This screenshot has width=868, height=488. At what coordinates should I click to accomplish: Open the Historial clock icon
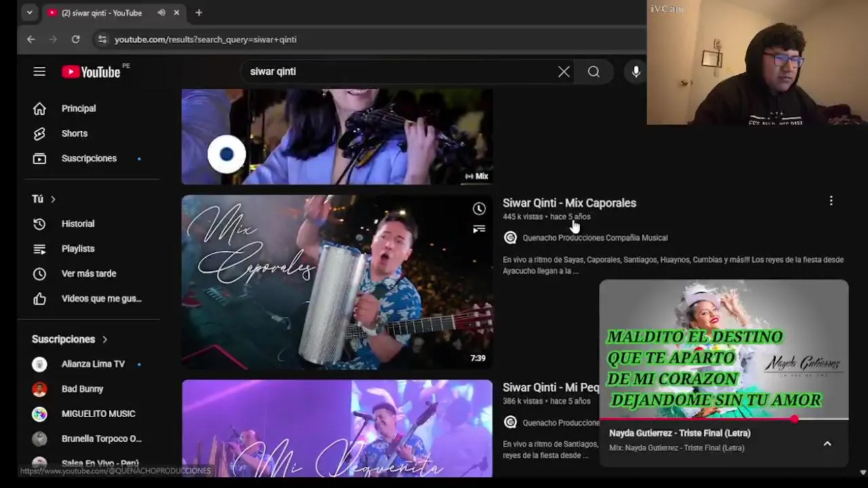(x=39, y=224)
